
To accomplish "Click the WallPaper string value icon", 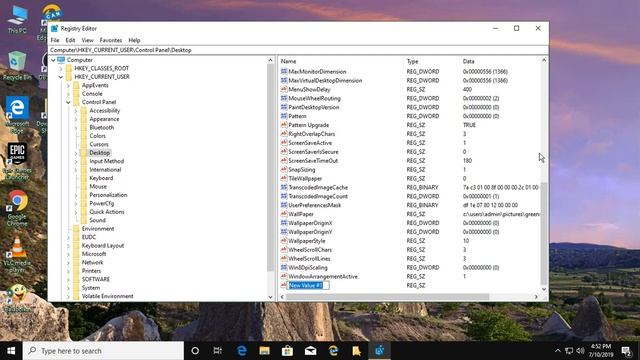I will click(284, 214).
